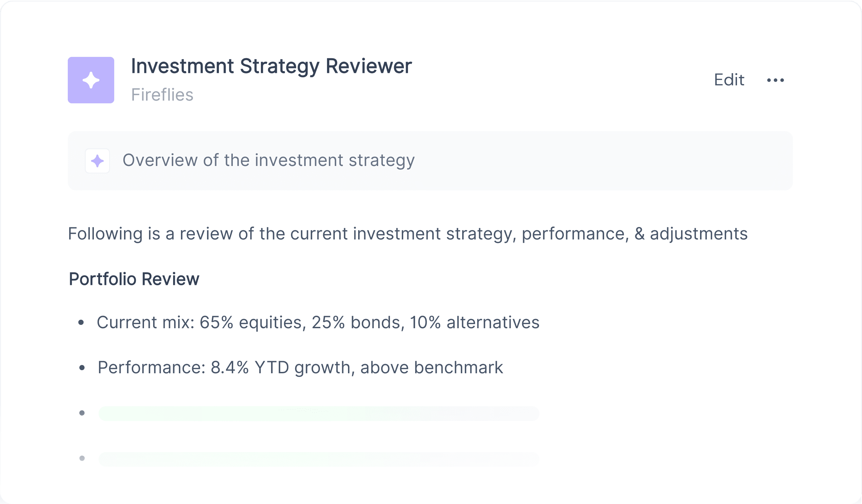862x504 pixels.
Task: Click the Portfolio Review heading
Action: click(x=134, y=279)
